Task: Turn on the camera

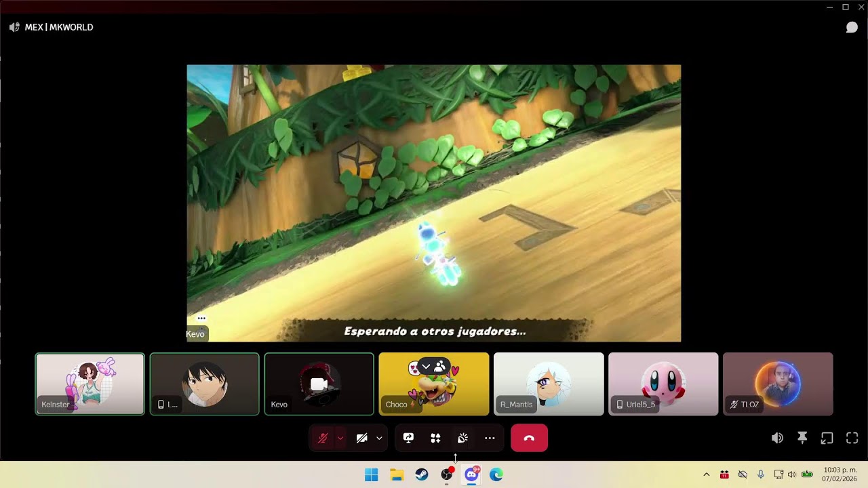Action: [362, 439]
